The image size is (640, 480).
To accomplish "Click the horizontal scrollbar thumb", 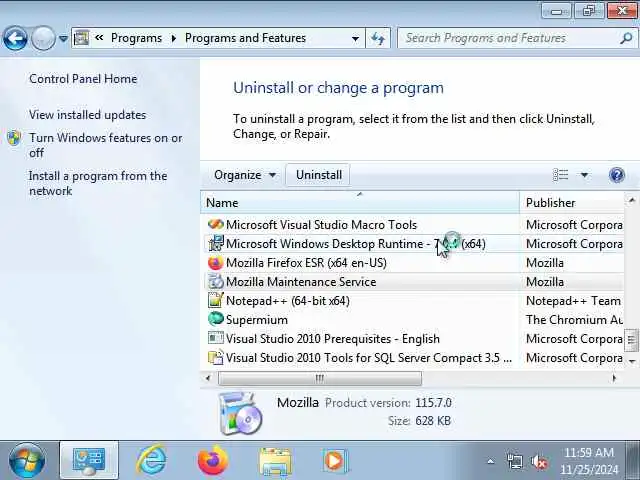I will tap(320, 378).
